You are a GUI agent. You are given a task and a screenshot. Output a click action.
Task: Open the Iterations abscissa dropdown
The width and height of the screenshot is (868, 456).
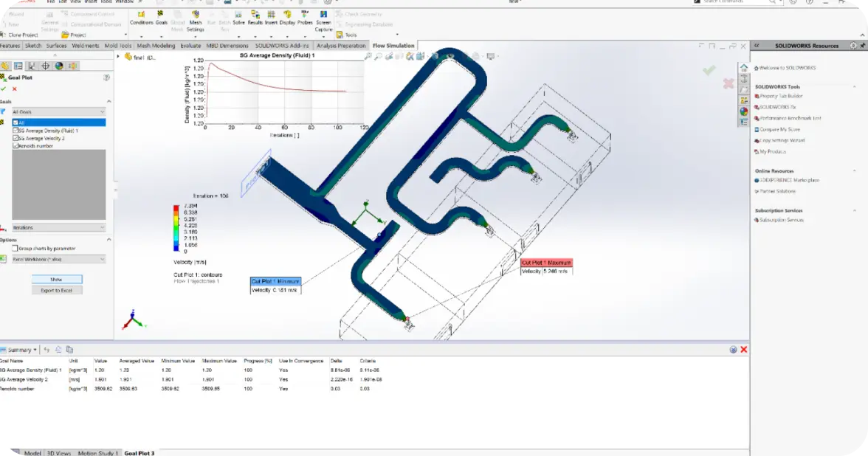pyautogui.click(x=58, y=227)
